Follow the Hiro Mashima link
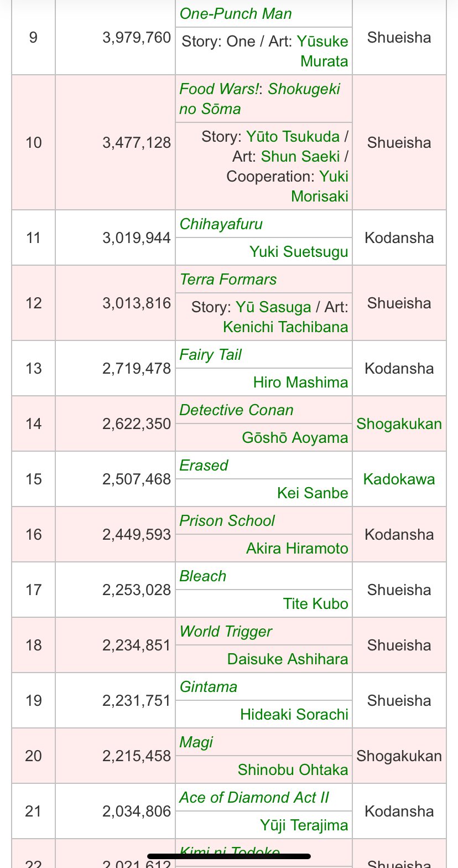The width and height of the screenshot is (458, 868). pyautogui.click(x=301, y=382)
